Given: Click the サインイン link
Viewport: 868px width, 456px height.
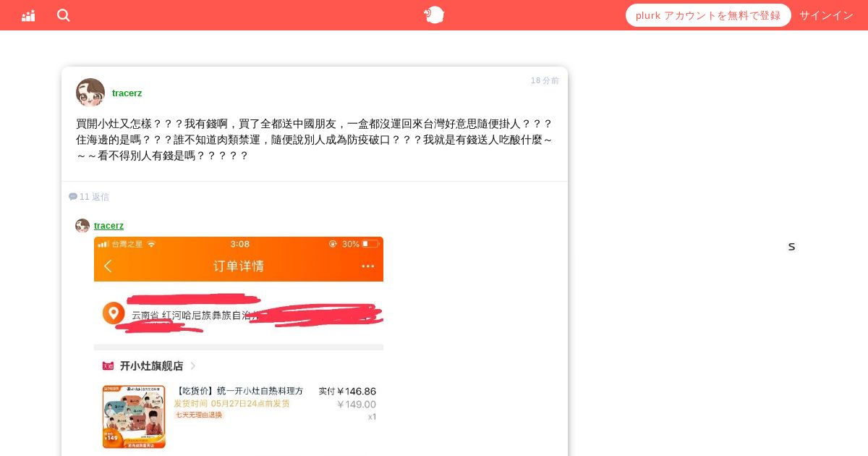Looking at the screenshot, I should click(826, 15).
